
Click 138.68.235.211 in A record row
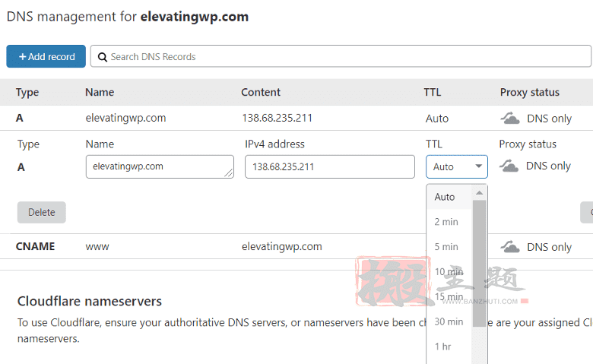point(277,118)
